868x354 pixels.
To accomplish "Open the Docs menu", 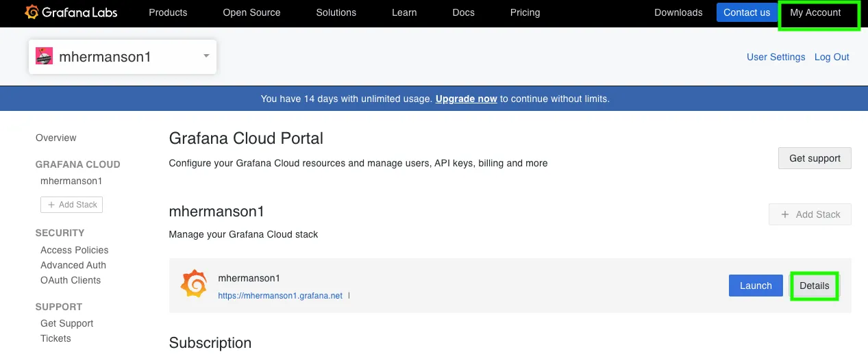I will coord(464,12).
